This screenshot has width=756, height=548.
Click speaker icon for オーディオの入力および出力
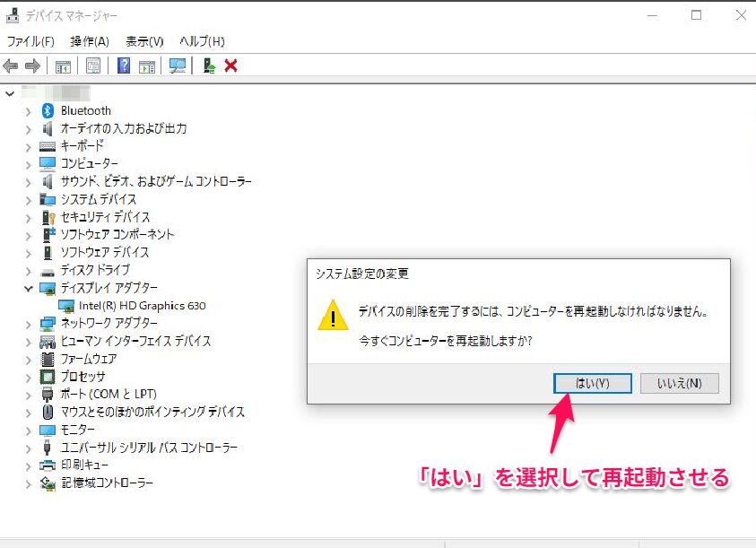pos(48,128)
